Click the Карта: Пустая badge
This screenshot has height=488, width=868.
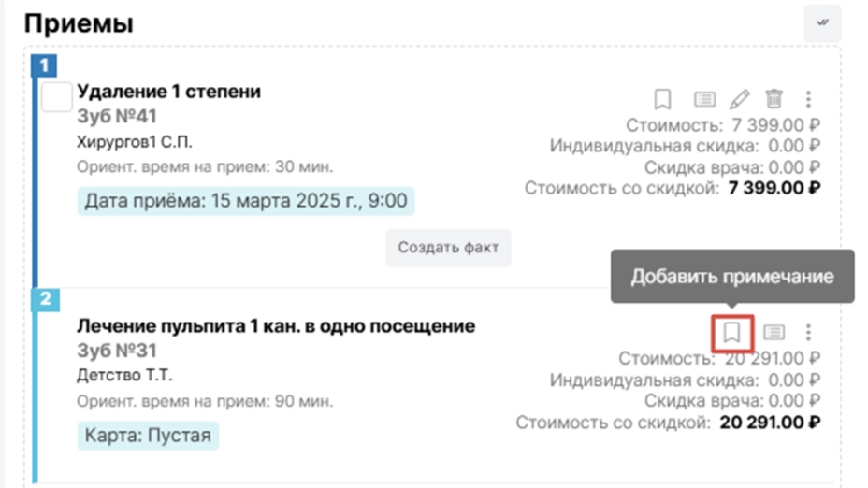[148, 436]
